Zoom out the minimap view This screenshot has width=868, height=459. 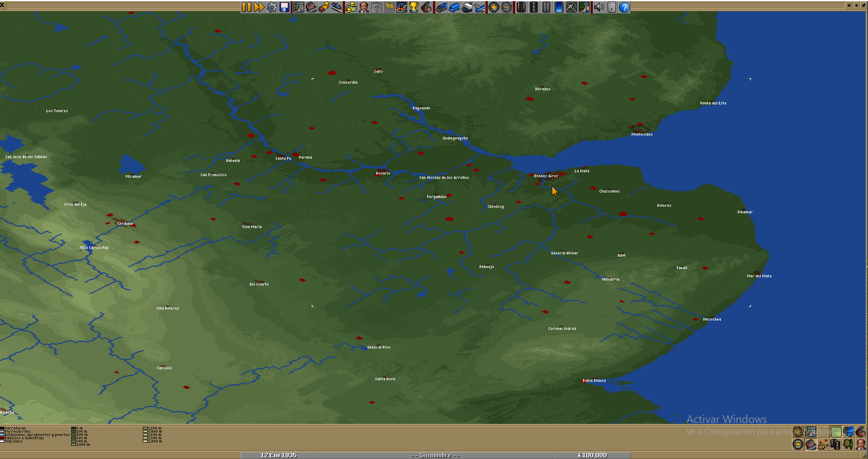click(798, 444)
